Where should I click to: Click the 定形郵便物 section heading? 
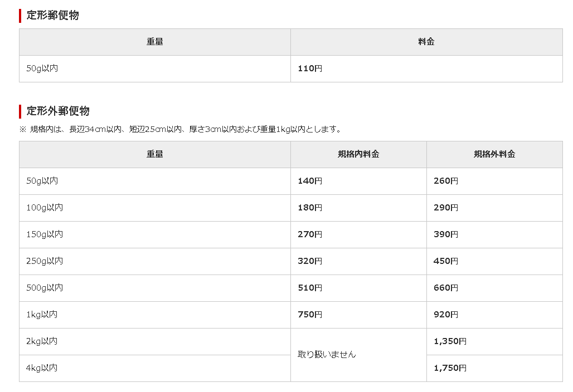[52, 16]
